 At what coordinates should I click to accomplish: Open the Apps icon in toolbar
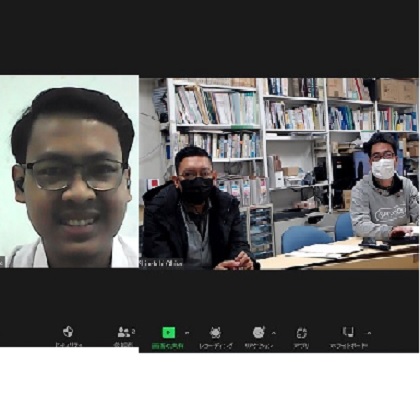(x=301, y=332)
